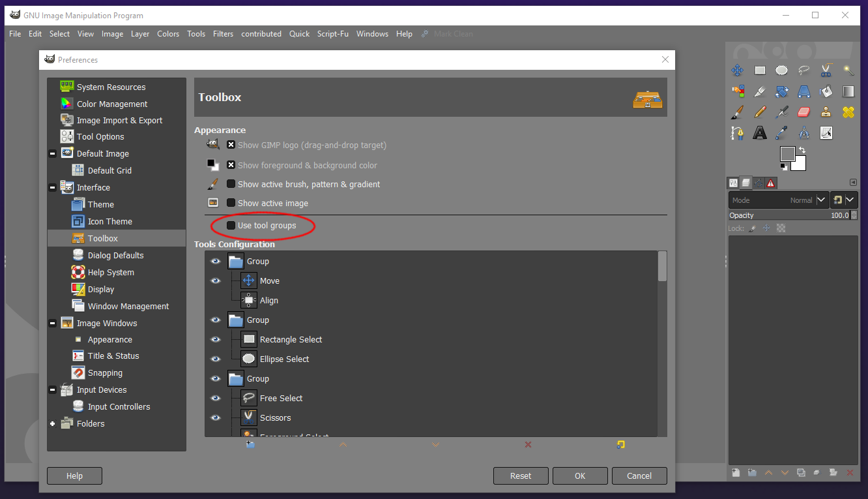Activate the Text tool
Screen dimensions: 868x499
pyautogui.click(x=760, y=133)
